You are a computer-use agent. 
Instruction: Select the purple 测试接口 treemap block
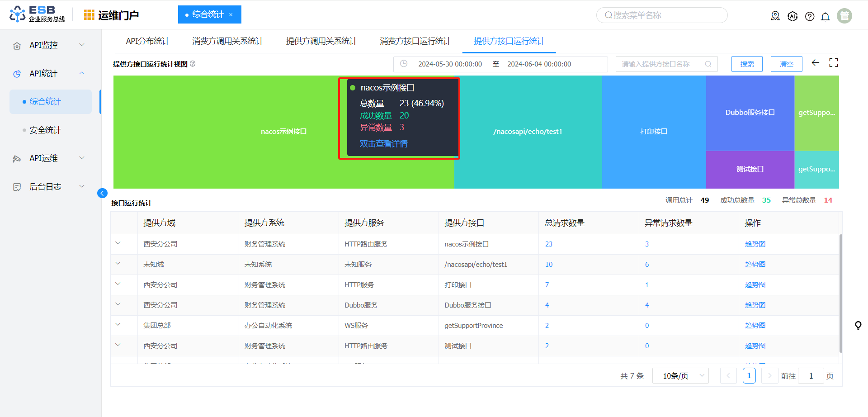tap(750, 169)
